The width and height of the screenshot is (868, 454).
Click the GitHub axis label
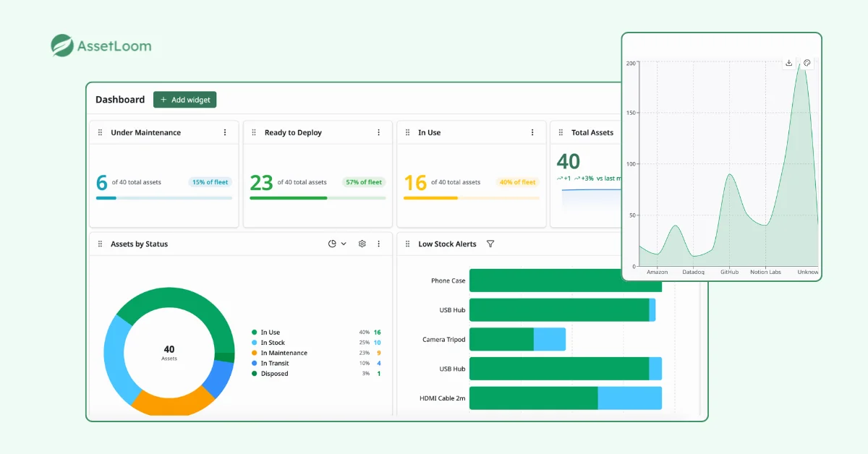729,272
